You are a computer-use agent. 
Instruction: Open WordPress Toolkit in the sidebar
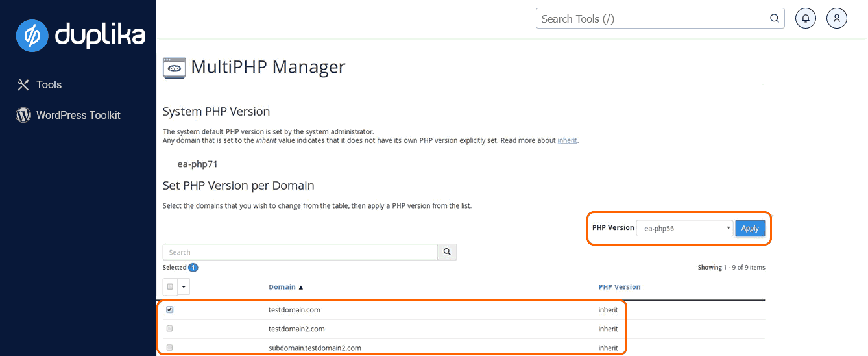(x=68, y=115)
